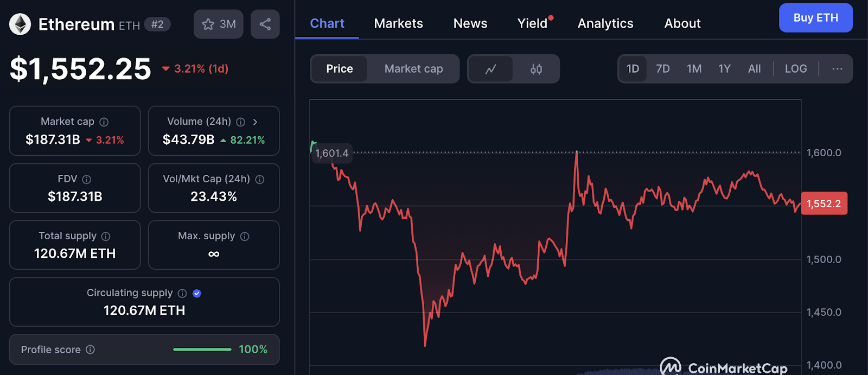Image resolution: width=868 pixels, height=375 pixels.
Task: Click the 1,552.2 current price label
Action: [x=824, y=204]
